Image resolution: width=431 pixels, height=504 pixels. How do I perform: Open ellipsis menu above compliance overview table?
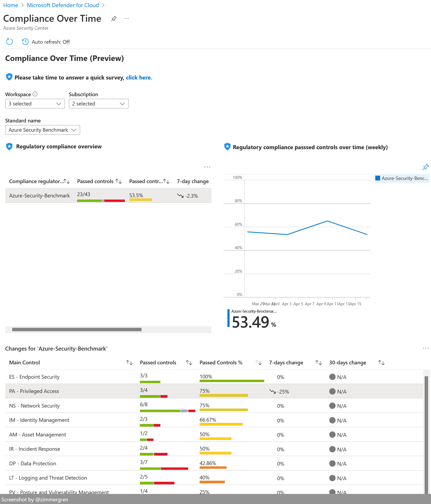pyautogui.click(x=207, y=167)
